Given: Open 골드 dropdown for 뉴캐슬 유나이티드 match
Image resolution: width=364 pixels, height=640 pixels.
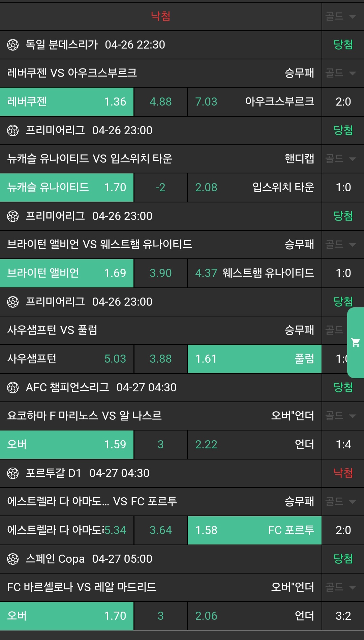Looking at the screenshot, I should pyautogui.click(x=341, y=159).
